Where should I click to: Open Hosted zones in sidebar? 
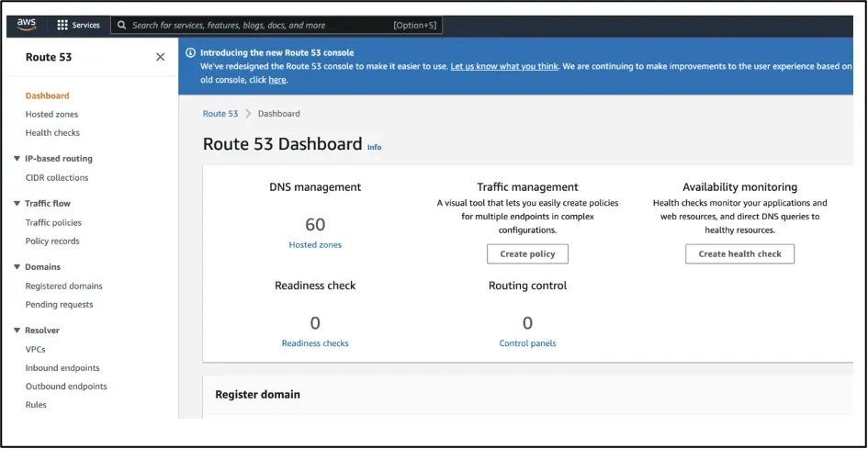point(51,114)
